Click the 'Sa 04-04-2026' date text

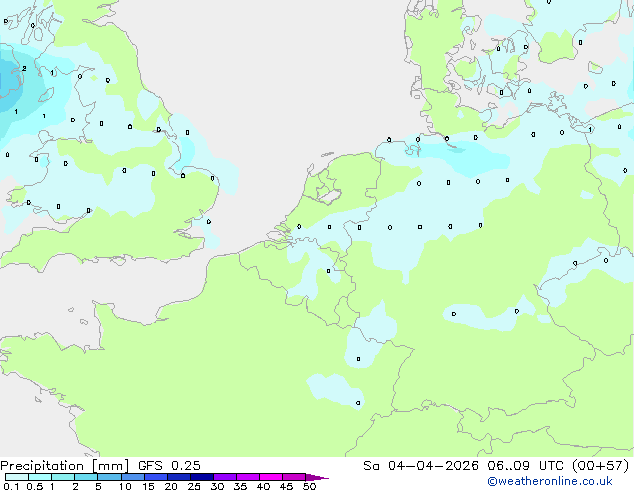pyautogui.click(x=421, y=466)
